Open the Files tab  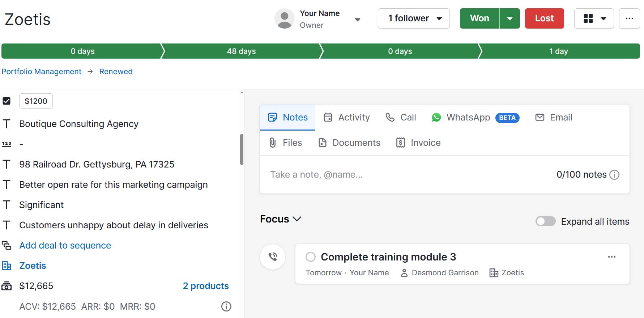pyautogui.click(x=285, y=143)
